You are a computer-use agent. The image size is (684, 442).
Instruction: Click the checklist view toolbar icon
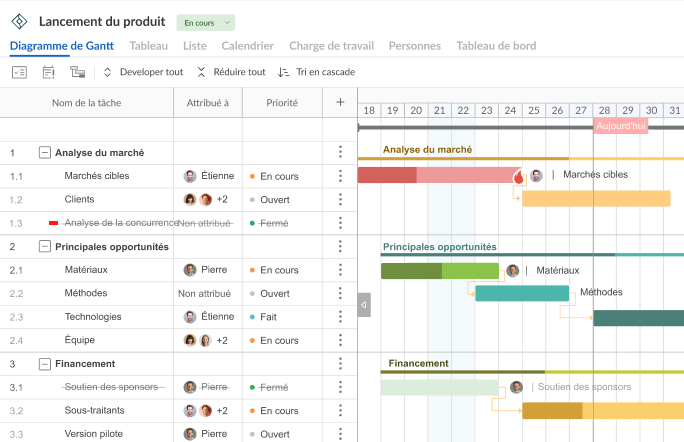[20, 72]
